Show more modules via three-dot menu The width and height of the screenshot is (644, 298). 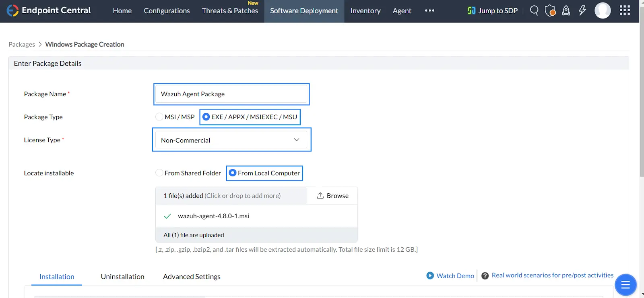coord(429,11)
